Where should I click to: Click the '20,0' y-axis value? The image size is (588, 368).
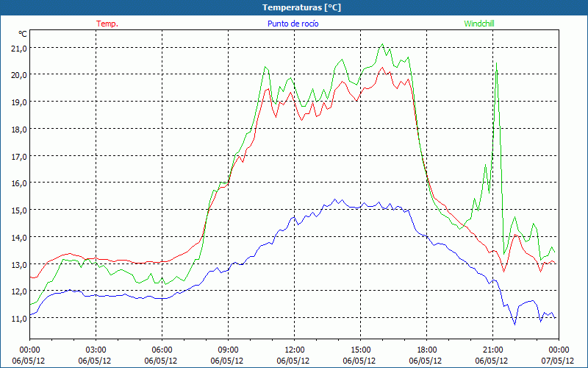pyautogui.click(x=20, y=76)
